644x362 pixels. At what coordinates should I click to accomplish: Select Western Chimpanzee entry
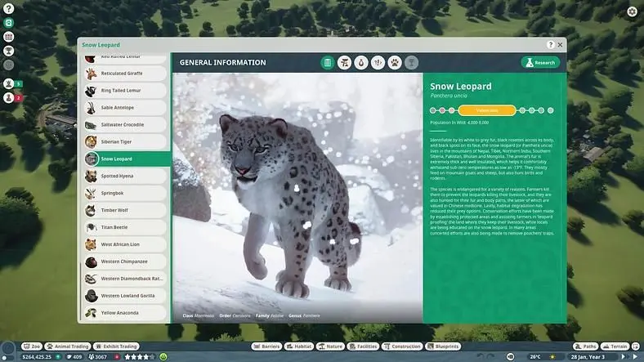tap(125, 261)
